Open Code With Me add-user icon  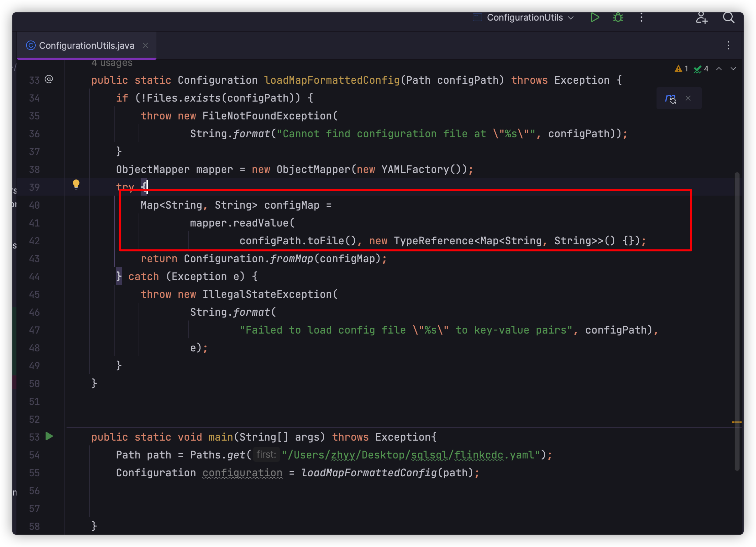(701, 18)
